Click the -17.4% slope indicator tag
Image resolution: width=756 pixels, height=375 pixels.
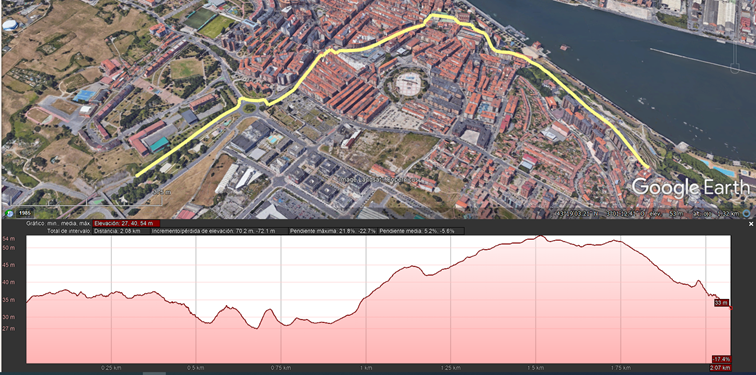click(721, 359)
